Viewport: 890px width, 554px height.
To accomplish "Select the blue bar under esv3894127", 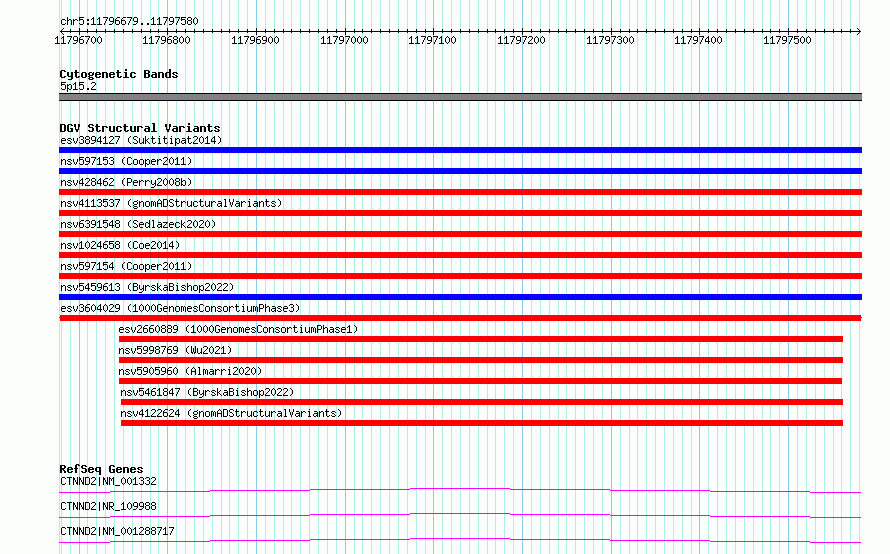I will click(460, 150).
